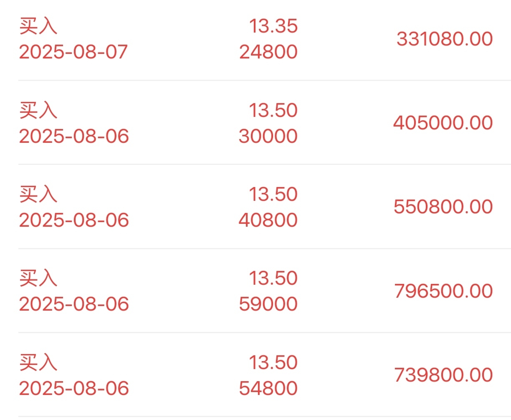Select the 40800 shares quantity

[268, 220]
